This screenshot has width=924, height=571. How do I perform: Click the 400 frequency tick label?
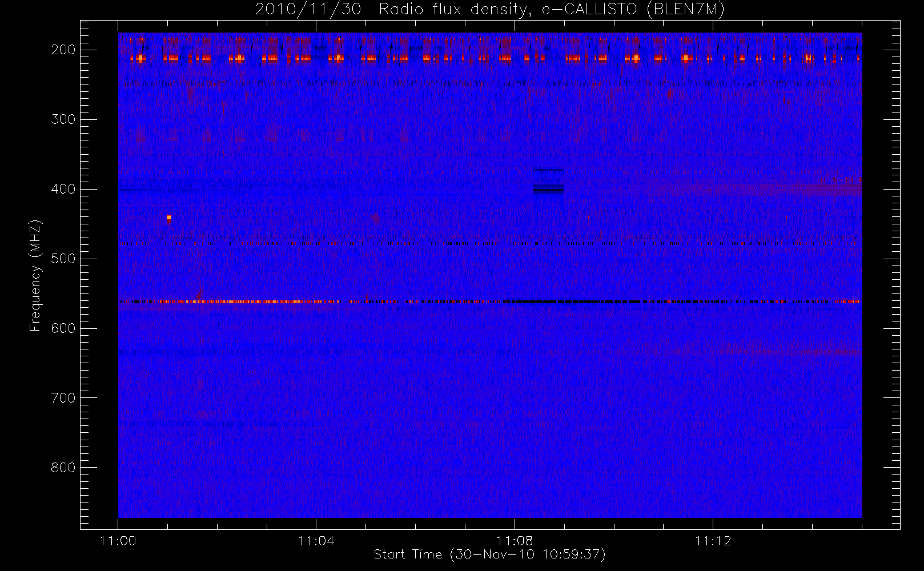63,189
